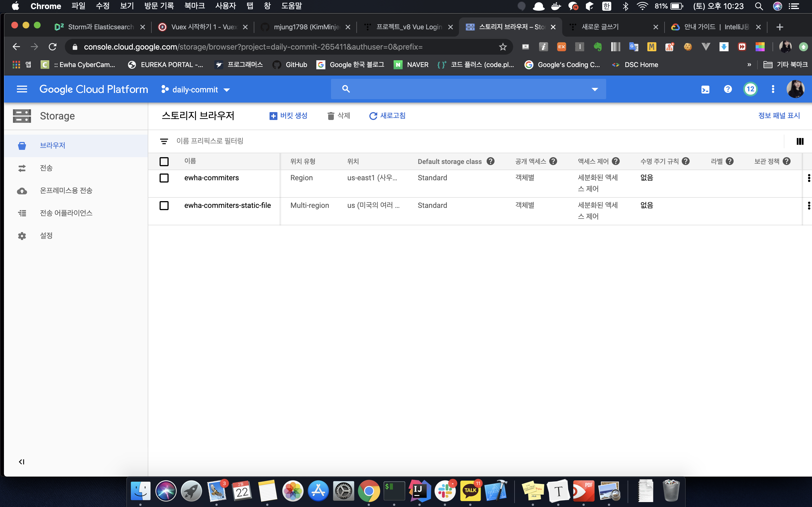The image size is (812, 507).
Task: Expand the hidden bookmarks overflow chevron
Action: coord(749,65)
